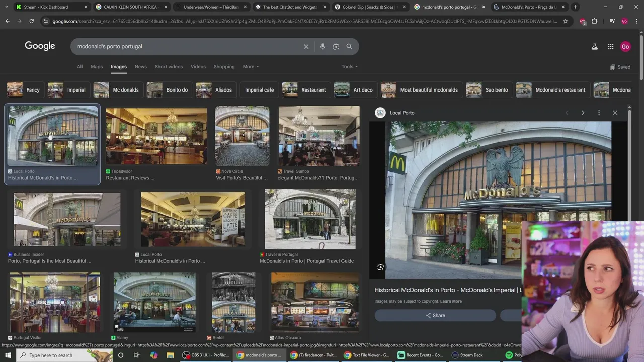Start voice search with microphone icon

click(323, 46)
